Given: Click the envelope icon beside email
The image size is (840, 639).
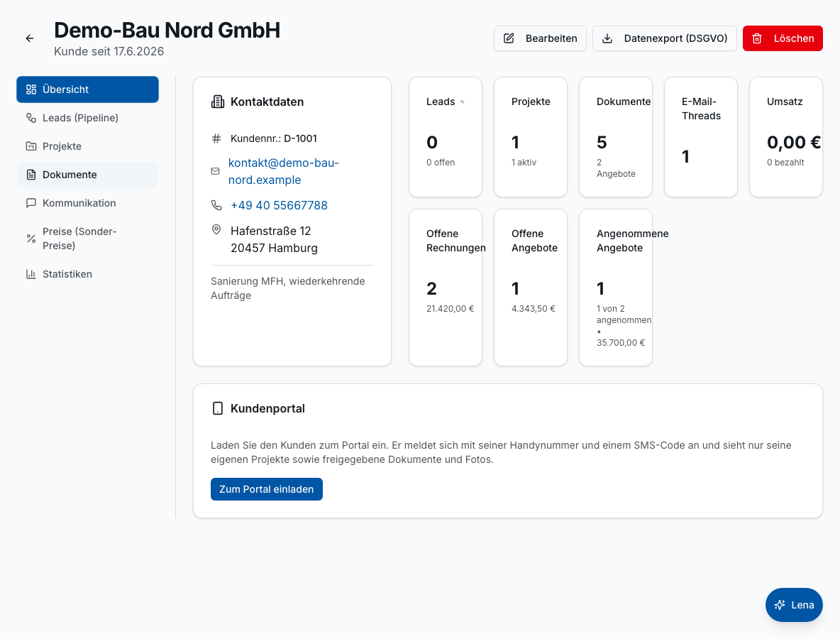Looking at the screenshot, I should (216, 171).
